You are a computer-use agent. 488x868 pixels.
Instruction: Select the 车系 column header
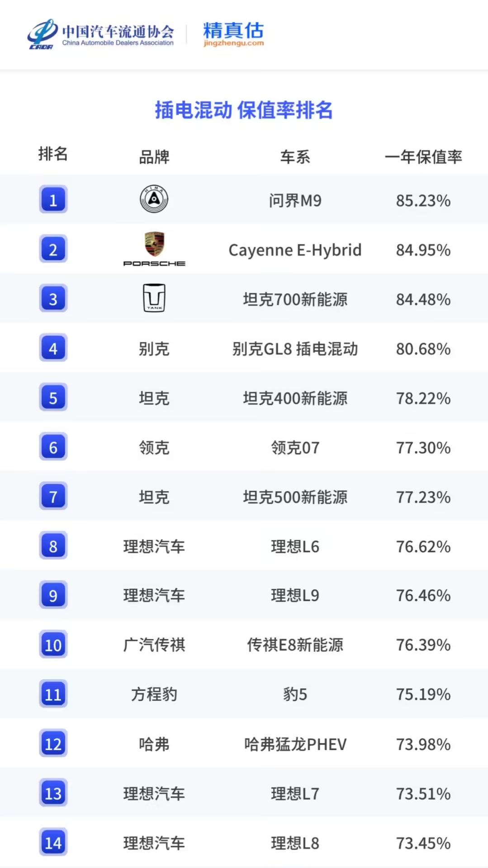[295, 157]
